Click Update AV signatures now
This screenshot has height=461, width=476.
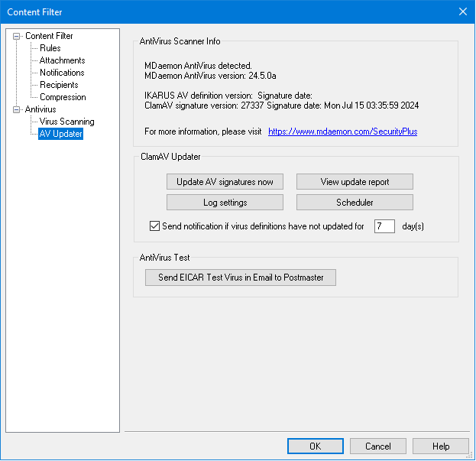coord(225,182)
